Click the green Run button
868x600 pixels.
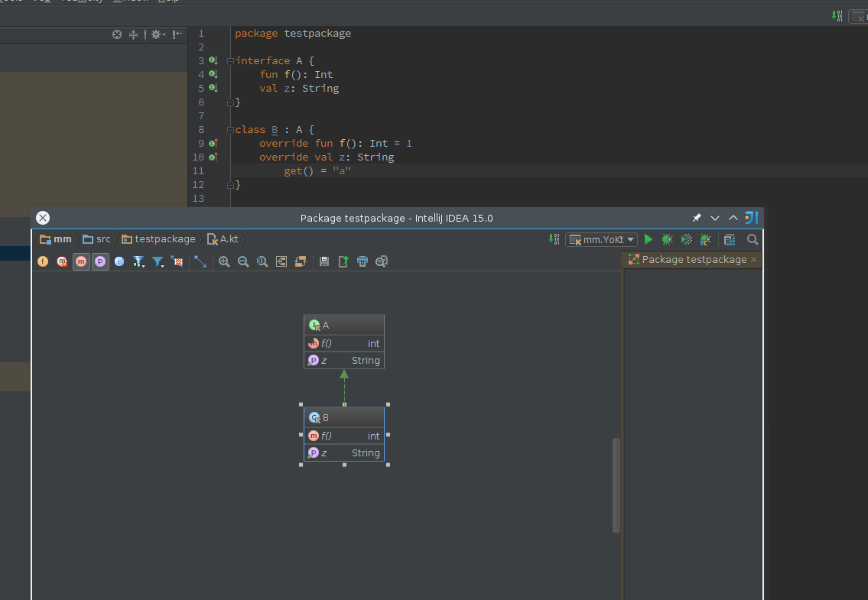click(649, 239)
